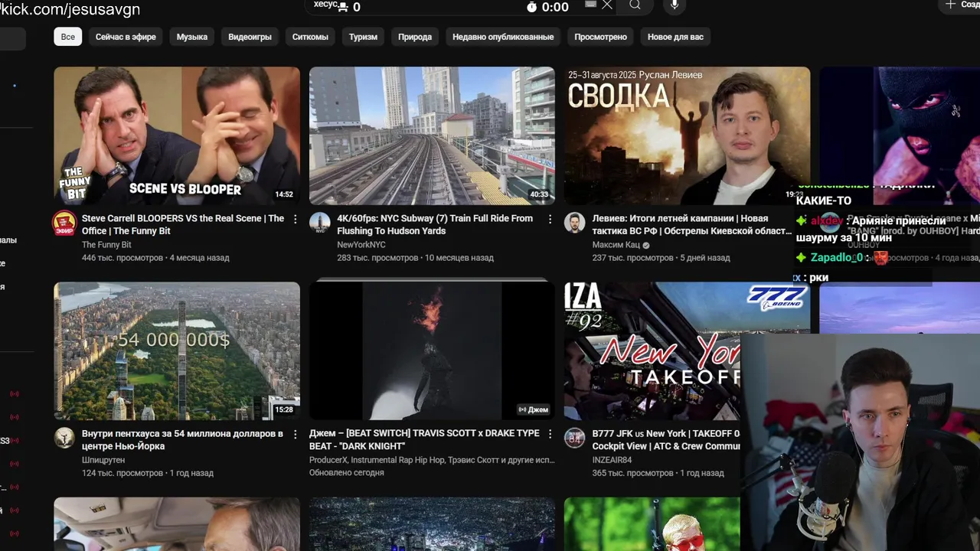Open Steve Carrell Scene vs Blooper thumbnail
The height and width of the screenshot is (551, 980).
(177, 135)
